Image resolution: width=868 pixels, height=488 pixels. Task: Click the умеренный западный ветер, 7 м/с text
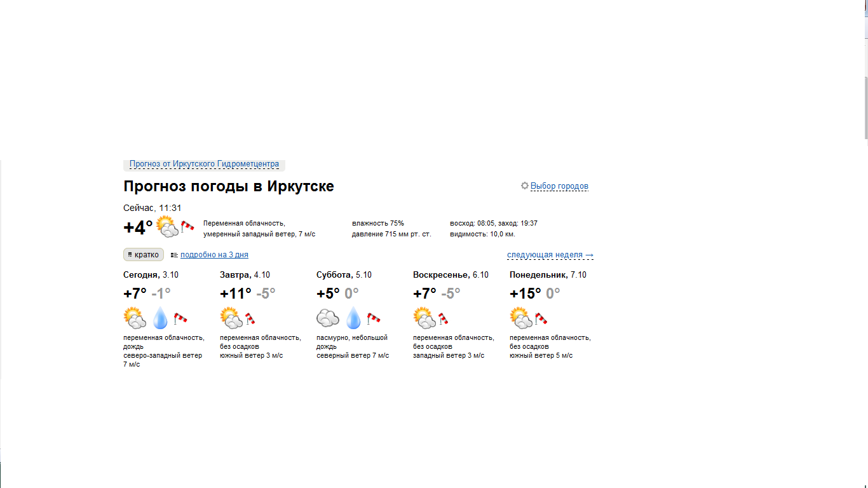click(259, 234)
